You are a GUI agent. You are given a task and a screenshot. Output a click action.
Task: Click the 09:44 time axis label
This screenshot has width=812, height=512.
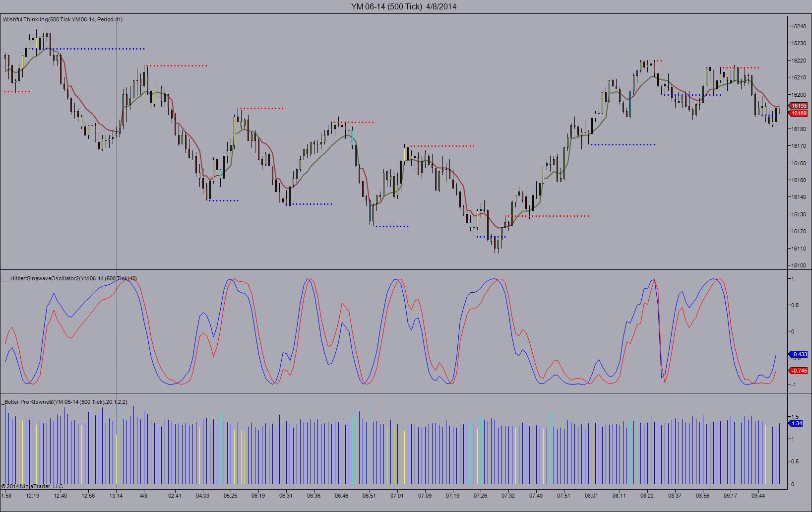point(758,495)
